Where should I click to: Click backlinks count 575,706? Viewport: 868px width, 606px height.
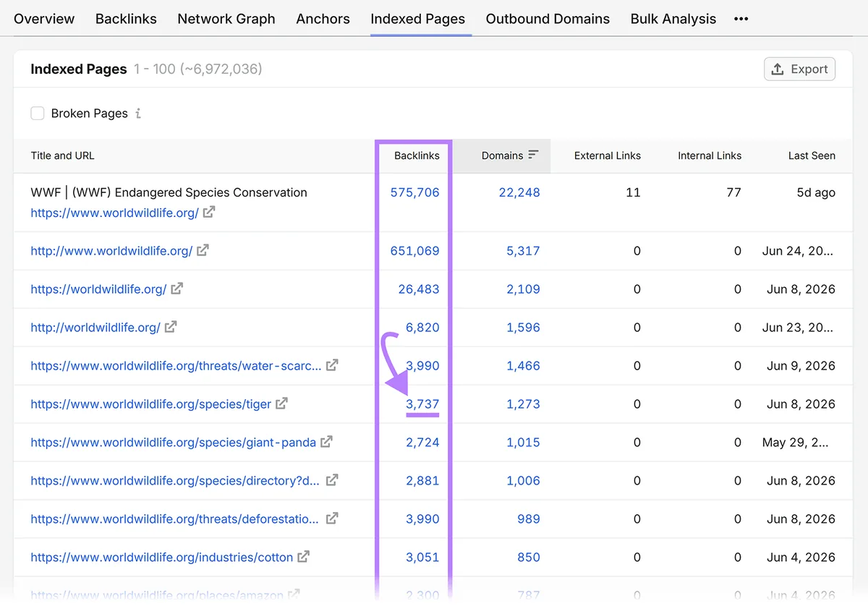click(x=414, y=192)
